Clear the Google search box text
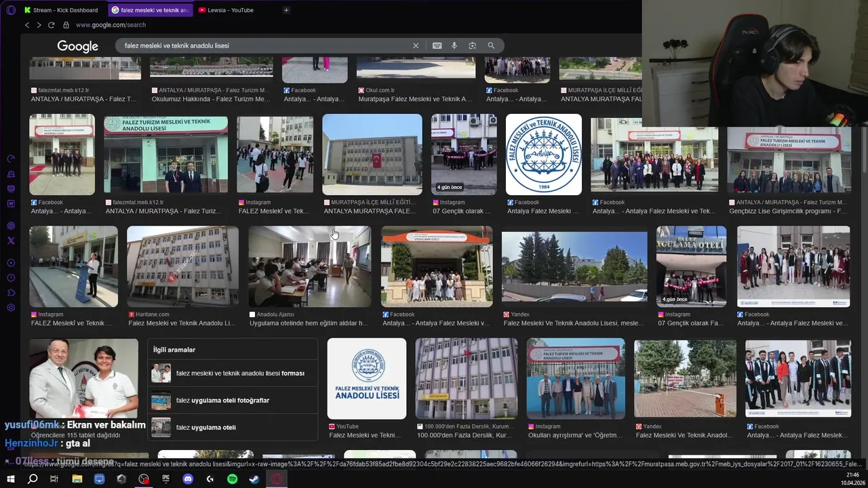 (x=416, y=45)
